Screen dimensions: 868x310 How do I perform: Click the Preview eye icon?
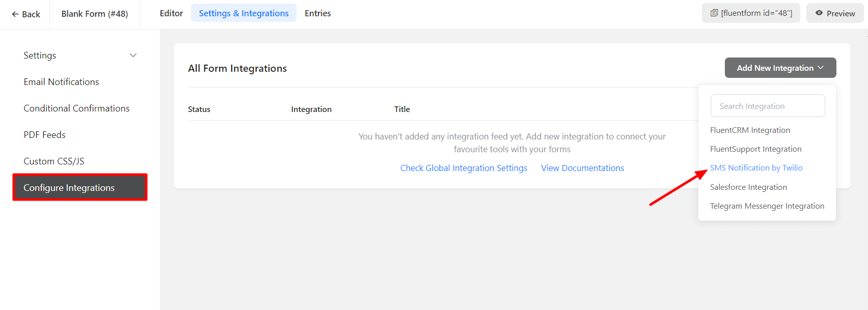click(x=819, y=13)
